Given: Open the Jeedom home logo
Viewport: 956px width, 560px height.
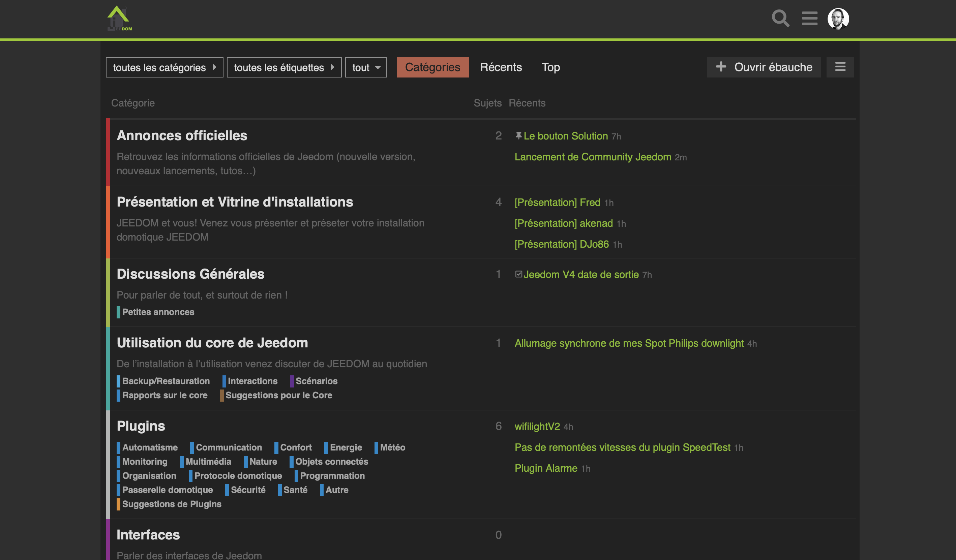Looking at the screenshot, I should pos(119,19).
